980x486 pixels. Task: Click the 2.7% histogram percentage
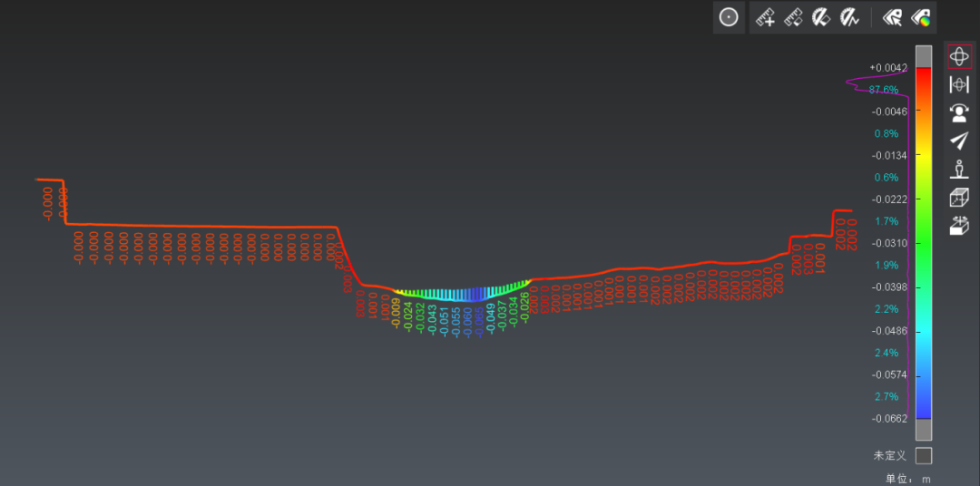(x=887, y=396)
